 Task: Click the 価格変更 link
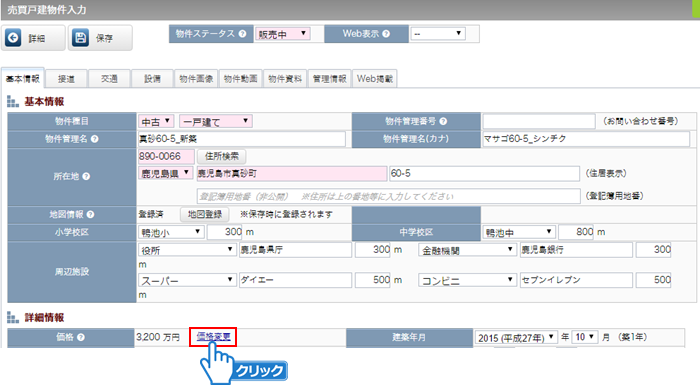[x=213, y=337]
